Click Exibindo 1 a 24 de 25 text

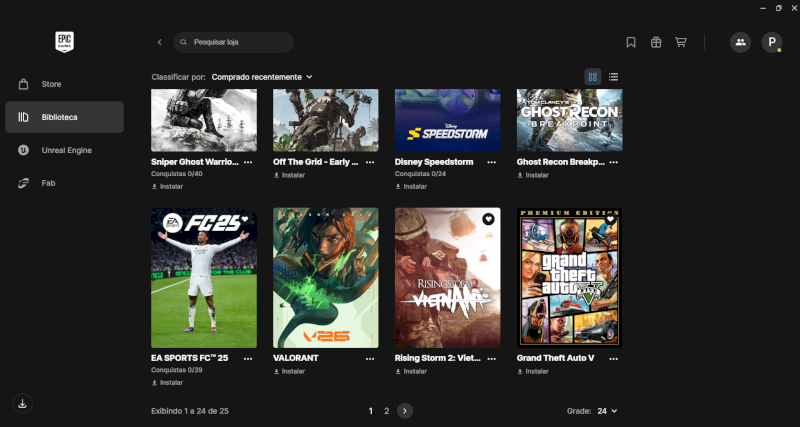tap(190, 411)
